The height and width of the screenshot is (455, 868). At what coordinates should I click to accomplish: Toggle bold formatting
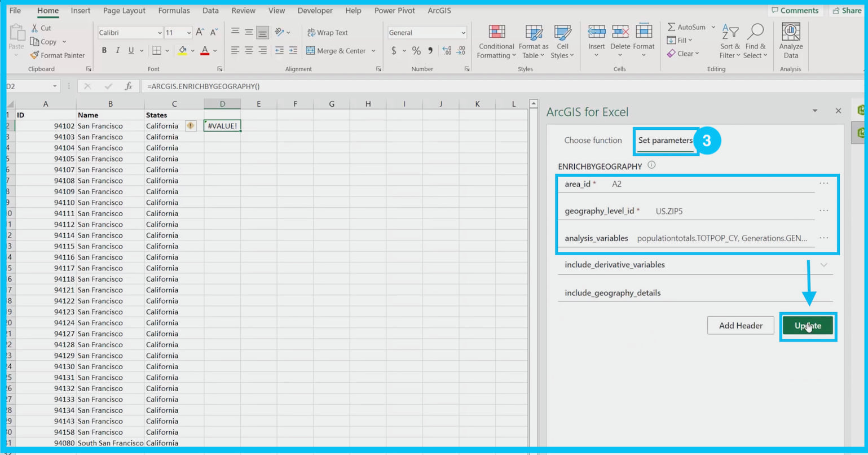(x=104, y=50)
